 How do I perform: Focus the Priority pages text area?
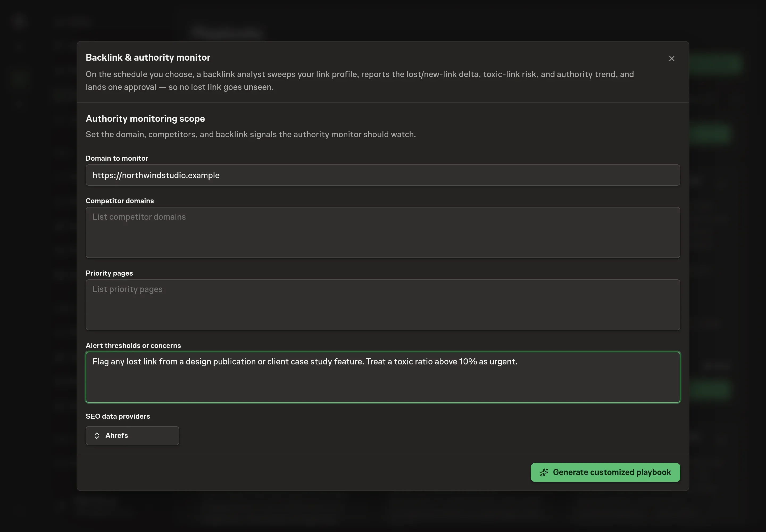[x=383, y=305]
